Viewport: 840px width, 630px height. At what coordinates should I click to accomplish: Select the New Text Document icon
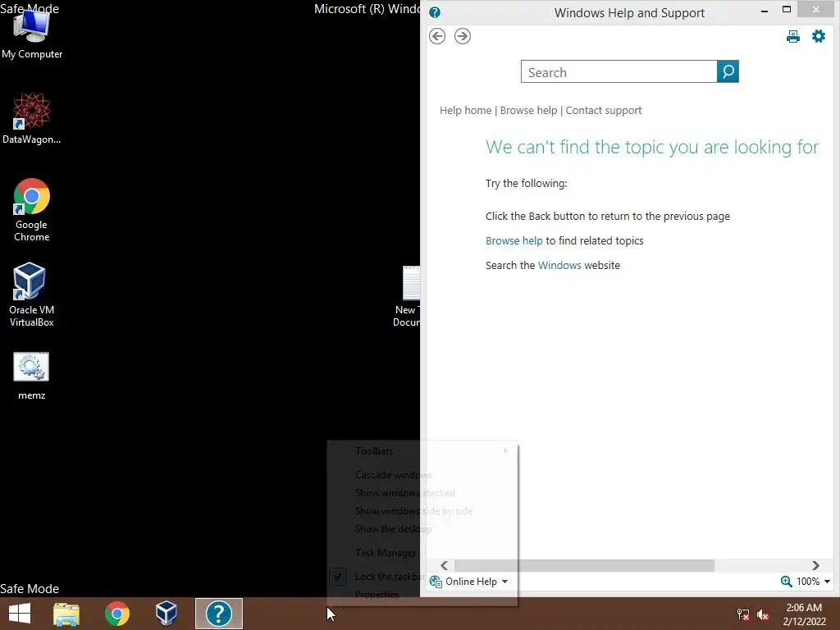409,296
